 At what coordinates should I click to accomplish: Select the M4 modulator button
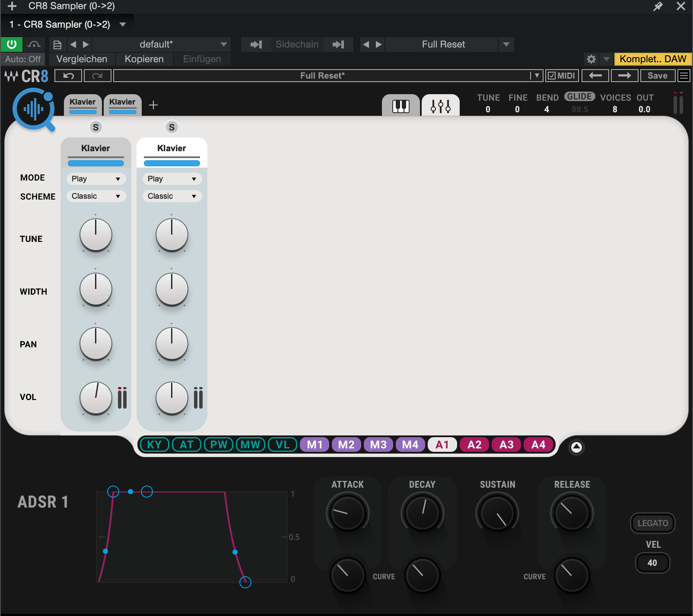pos(410,445)
